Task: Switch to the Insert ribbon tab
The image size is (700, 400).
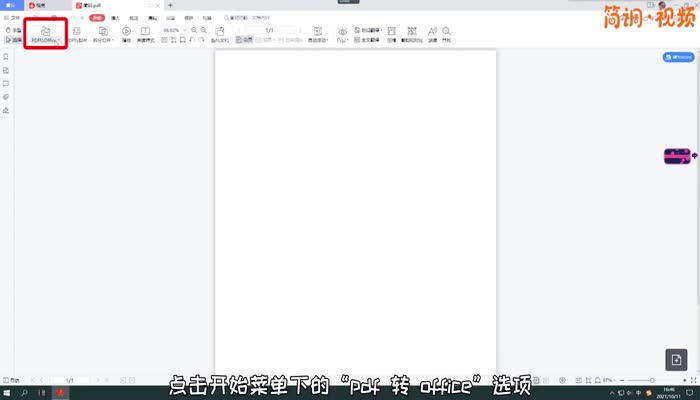Action: tap(117, 18)
